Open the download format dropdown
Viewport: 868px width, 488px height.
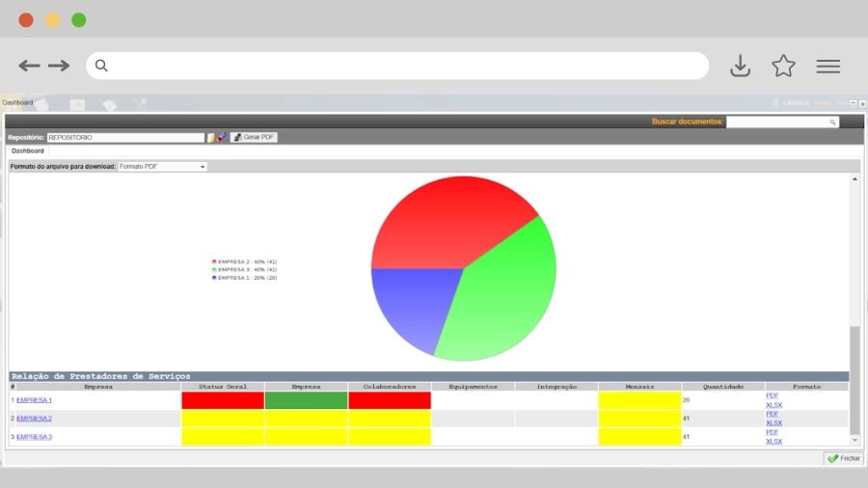point(162,167)
